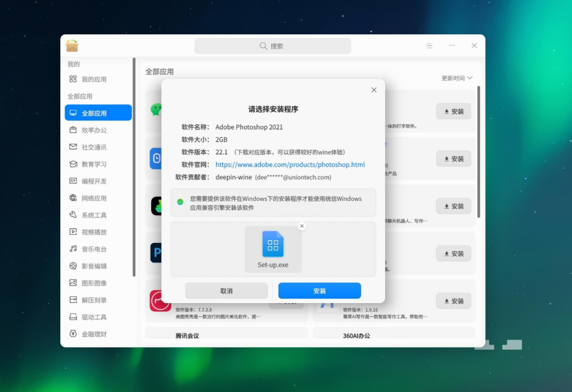
Task: Click the 360AI办公 app title
Action: pos(356,336)
